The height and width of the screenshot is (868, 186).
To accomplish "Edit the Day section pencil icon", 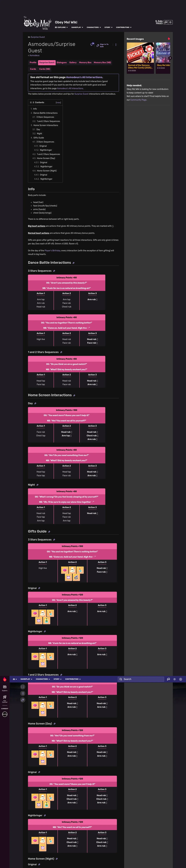I will [x=35, y=403].
